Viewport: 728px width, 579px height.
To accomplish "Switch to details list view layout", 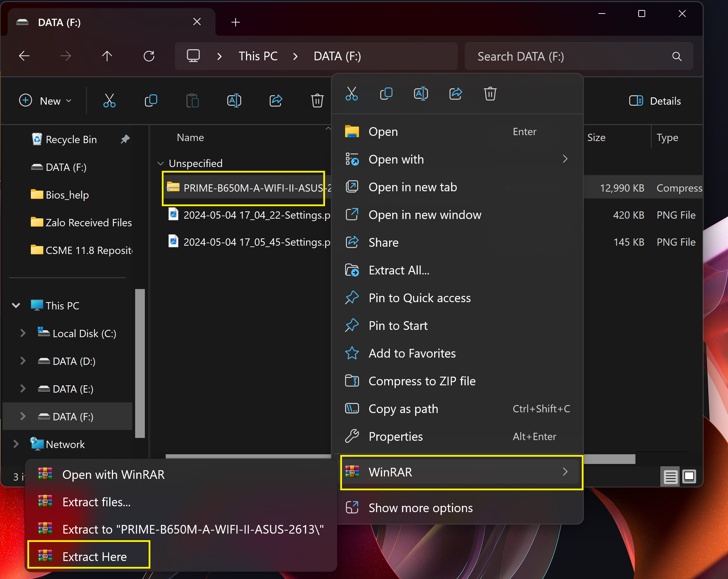I will (670, 477).
